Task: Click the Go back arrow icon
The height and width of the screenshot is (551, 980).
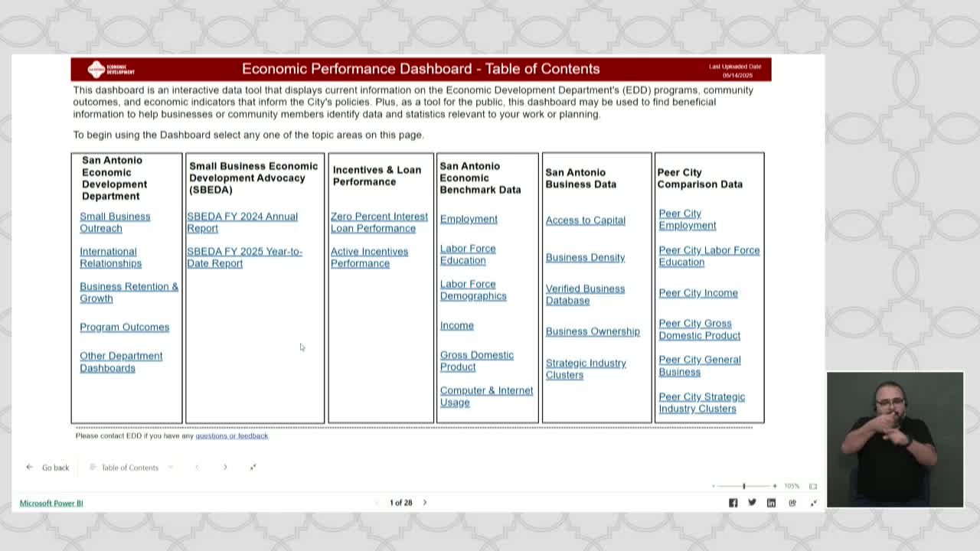Action: pyautogui.click(x=29, y=468)
